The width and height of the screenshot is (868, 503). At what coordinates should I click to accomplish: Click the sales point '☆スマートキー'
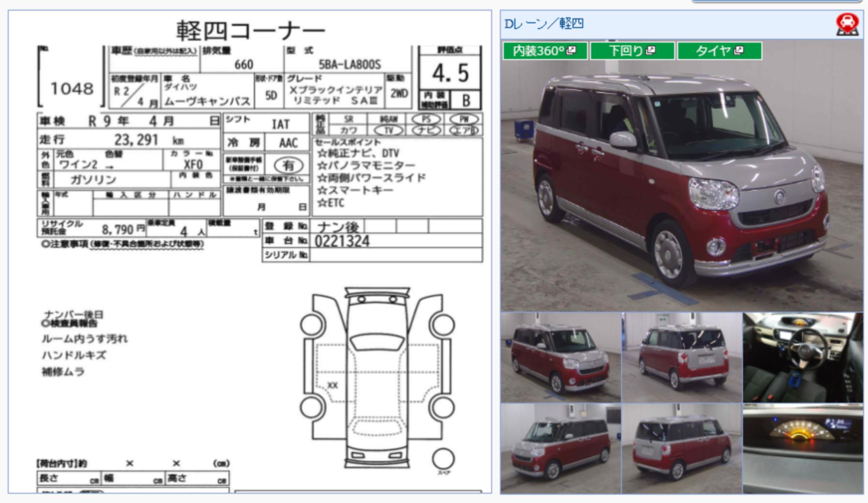(x=355, y=190)
